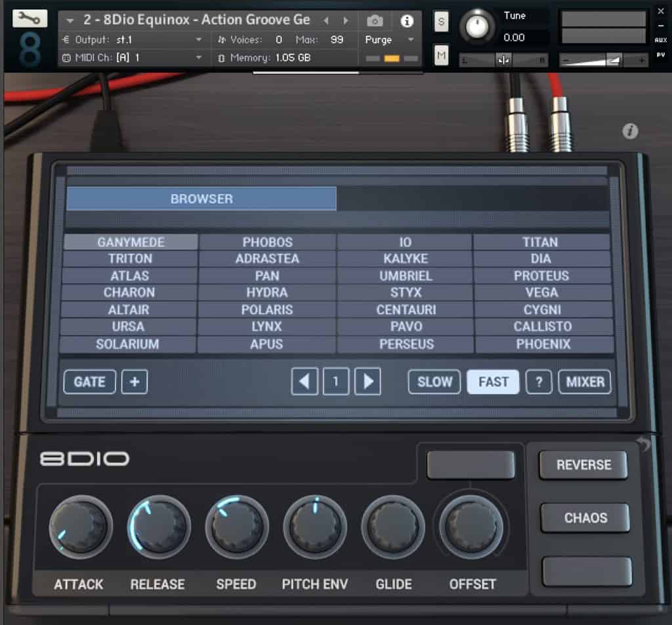Select the LYNX preset
The height and width of the screenshot is (625, 672).
pos(266,327)
